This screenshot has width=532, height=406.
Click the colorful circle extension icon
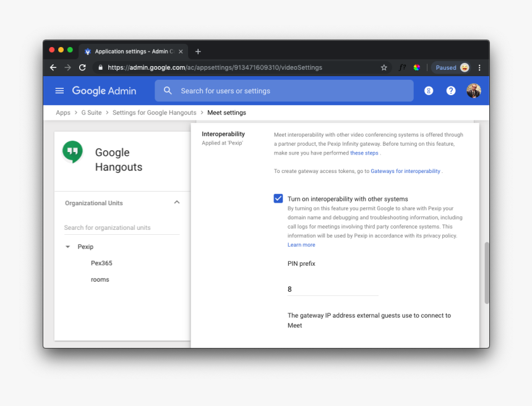tap(417, 68)
